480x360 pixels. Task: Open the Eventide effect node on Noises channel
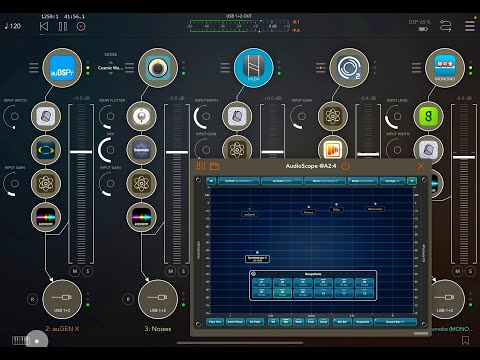pos(142,150)
